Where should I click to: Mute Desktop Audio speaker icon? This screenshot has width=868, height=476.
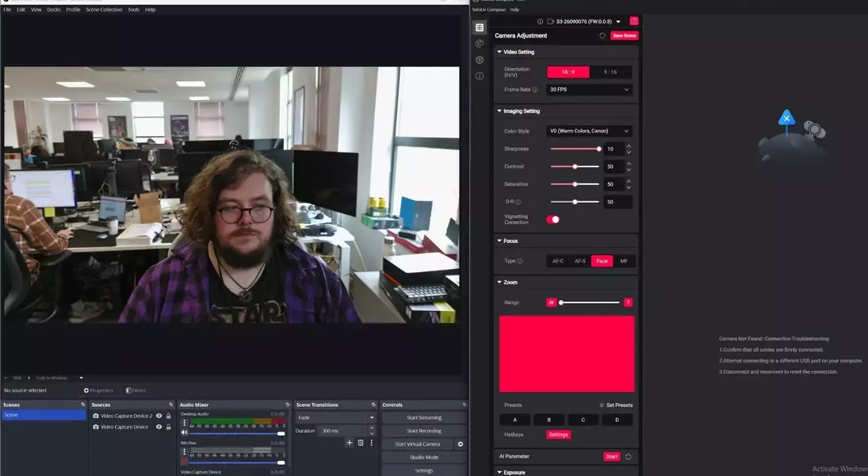(x=185, y=432)
